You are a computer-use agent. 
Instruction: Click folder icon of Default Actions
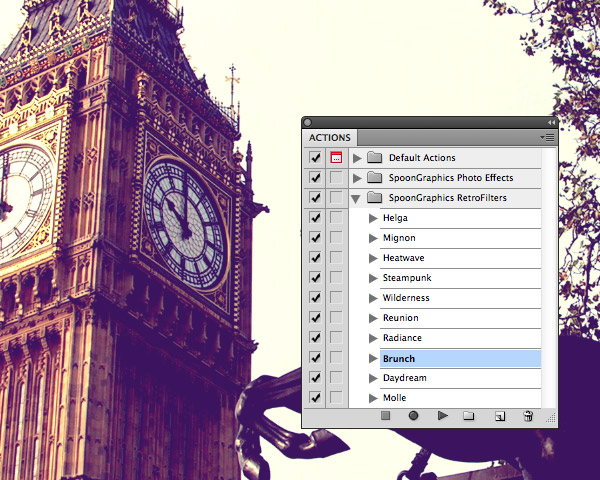point(375,157)
